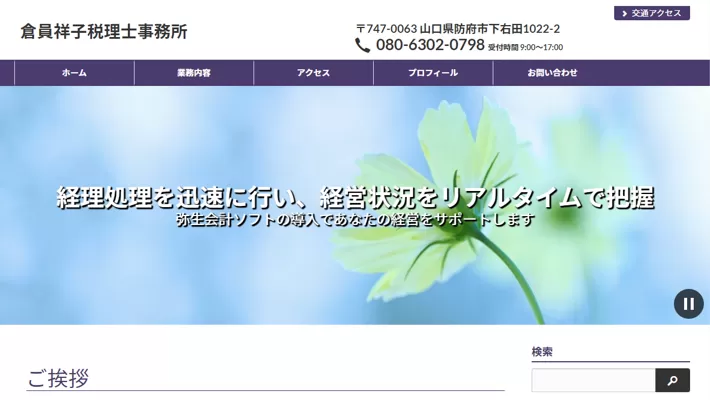Image resolution: width=710 pixels, height=400 pixels.
Task: Click the telephone handset icon
Action: pyautogui.click(x=362, y=45)
